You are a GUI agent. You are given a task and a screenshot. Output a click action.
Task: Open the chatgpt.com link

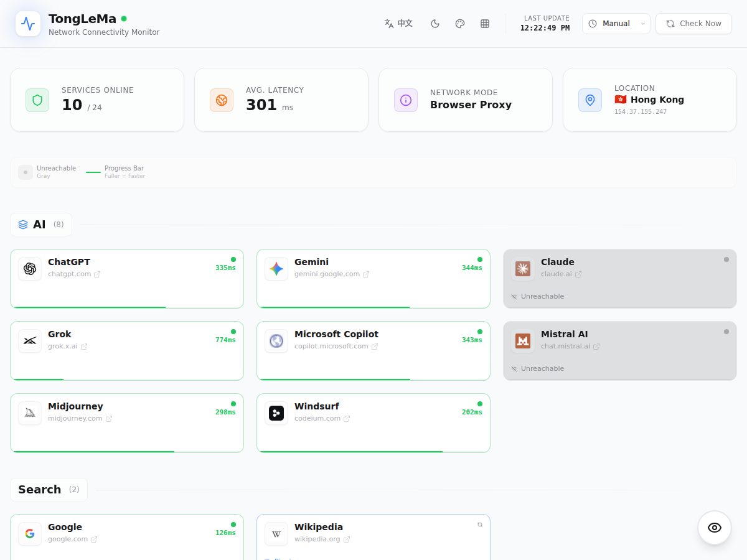(x=74, y=274)
